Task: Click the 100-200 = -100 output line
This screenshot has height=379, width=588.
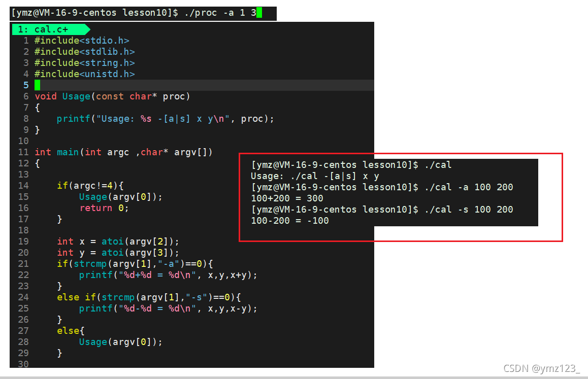Action: (x=290, y=221)
